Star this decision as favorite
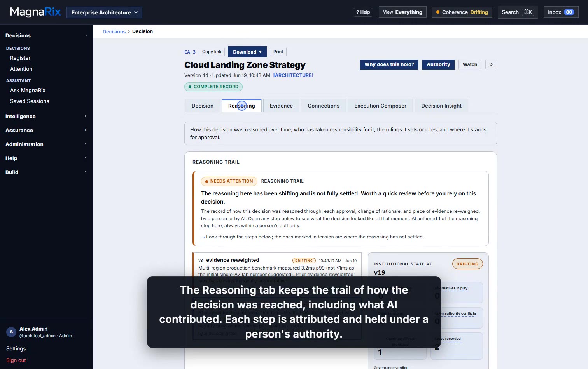Screen dimensions: 588x369 491,64
